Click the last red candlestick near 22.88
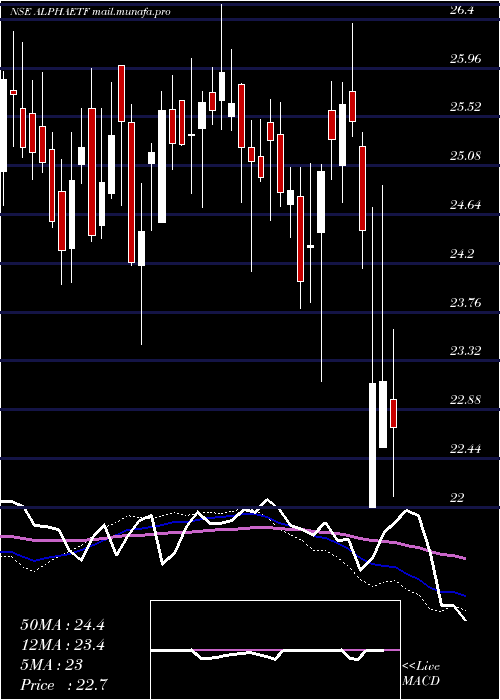Image resolution: width=500 pixels, height=700 pixels. pyautogui.click(x=393, y=413)
